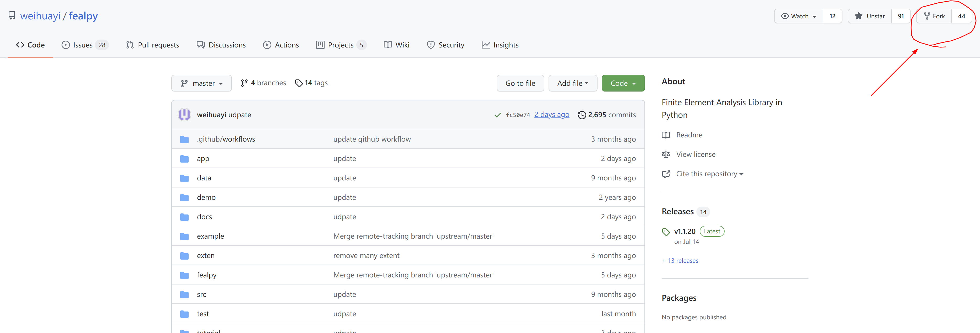Click the docs folder icon

(184, 217)
